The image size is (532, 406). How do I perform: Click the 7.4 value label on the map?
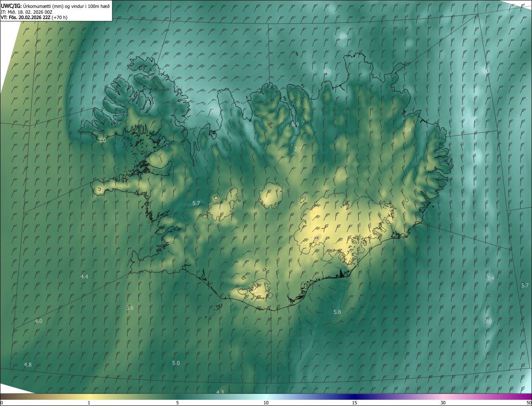[490, 278]
